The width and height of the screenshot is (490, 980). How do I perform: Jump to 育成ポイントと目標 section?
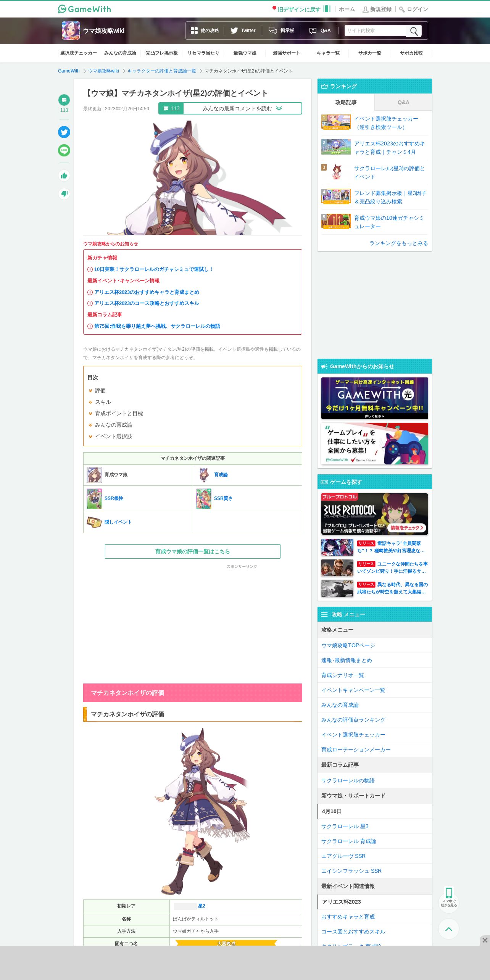(119, 413)
